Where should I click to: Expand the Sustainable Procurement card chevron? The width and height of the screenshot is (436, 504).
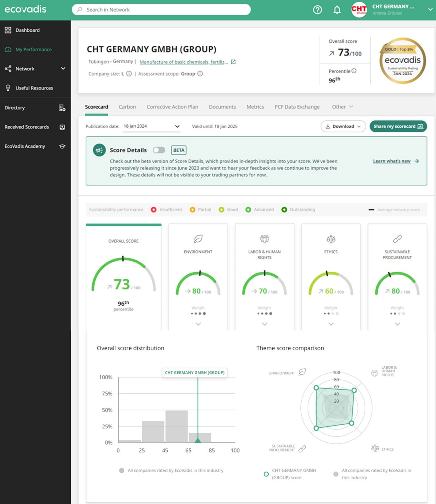(397, 324)
